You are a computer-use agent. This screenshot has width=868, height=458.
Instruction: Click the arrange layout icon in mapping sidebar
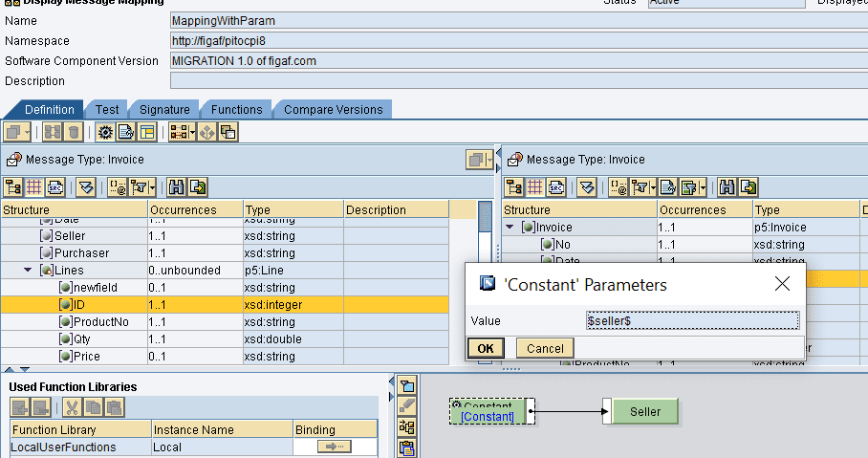click(407, 427)
